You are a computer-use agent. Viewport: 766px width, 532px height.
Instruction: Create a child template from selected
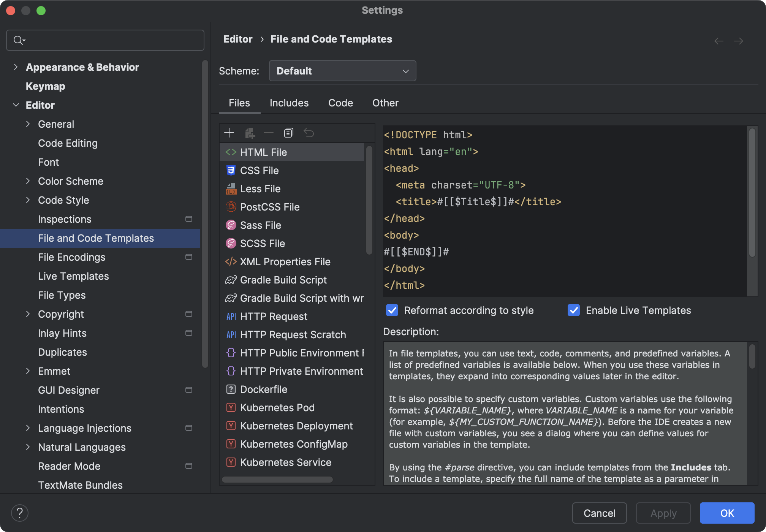point(249,133)
